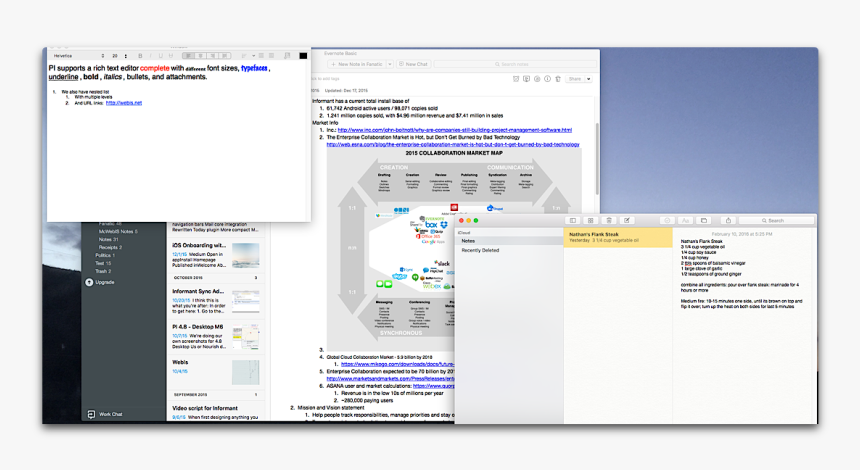The image size is (860, 470).
Task: Click the indent icon in editor toolbar
Action: click(271, 56)
